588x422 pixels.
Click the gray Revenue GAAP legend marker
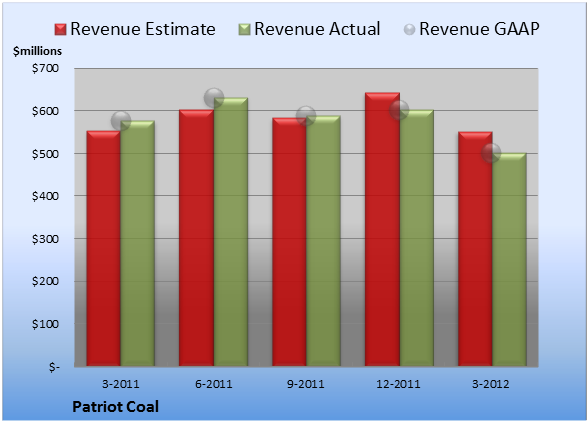click(410, 30)
